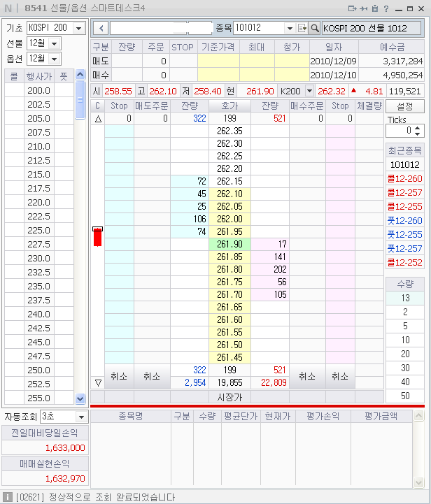Click 취소 under the buy Stop column

pos(340,376)
